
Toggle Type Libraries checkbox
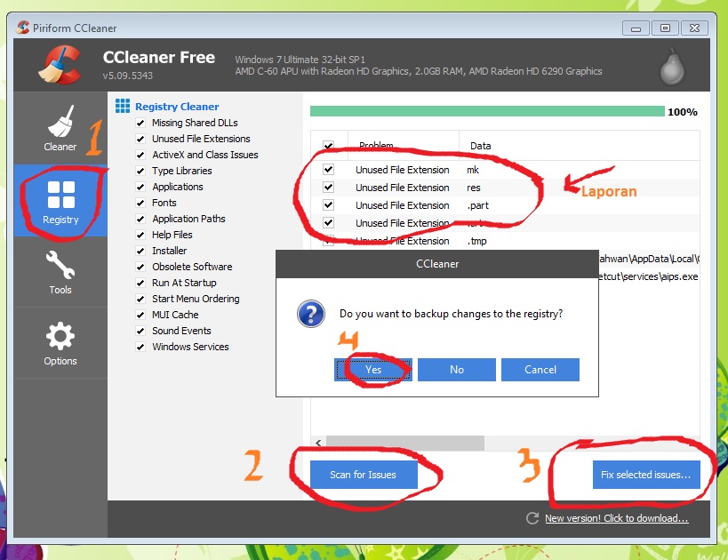point(140,171)
